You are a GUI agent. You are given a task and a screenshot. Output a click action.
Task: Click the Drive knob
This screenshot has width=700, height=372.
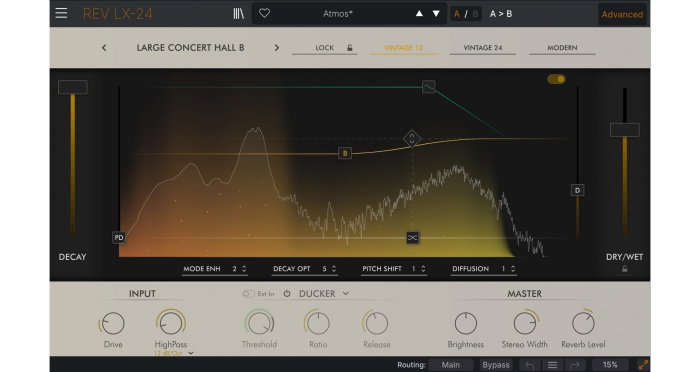point(112,323)
